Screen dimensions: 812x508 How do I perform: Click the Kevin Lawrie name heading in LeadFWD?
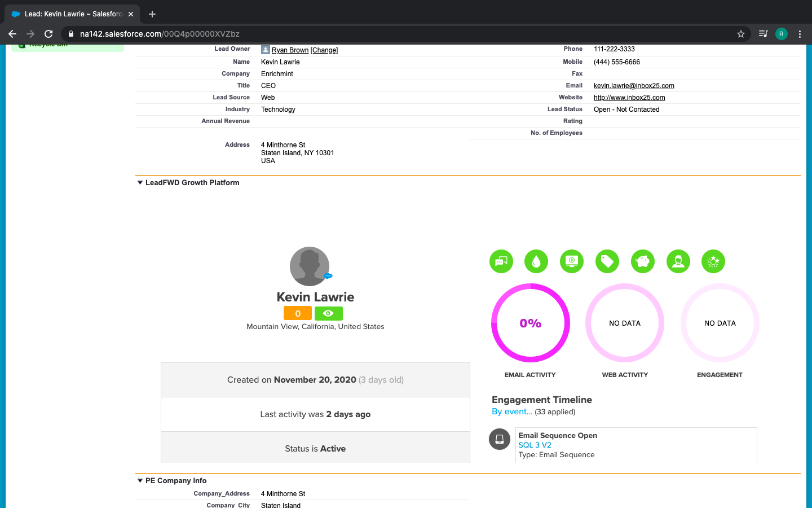point(315,297)
